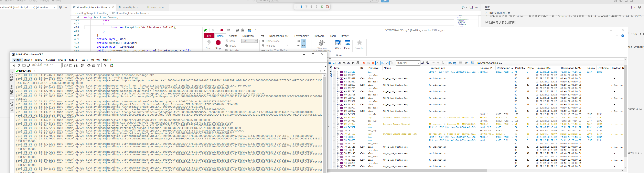Close the HomePlugInteractor.Linux.cs editor tab
Image resolution: width=644 pixels, height=173 pixels.
pyautogui.click(x=113, y=7)
